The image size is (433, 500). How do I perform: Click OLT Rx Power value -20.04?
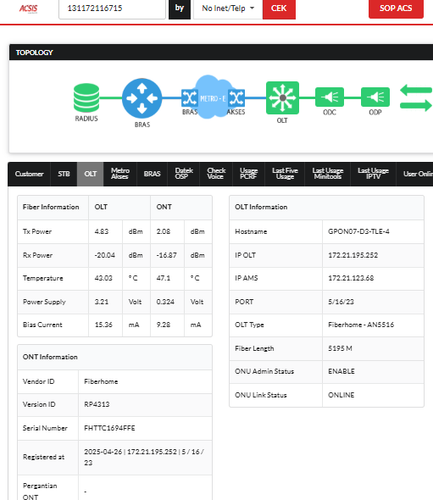pos(105,255)
